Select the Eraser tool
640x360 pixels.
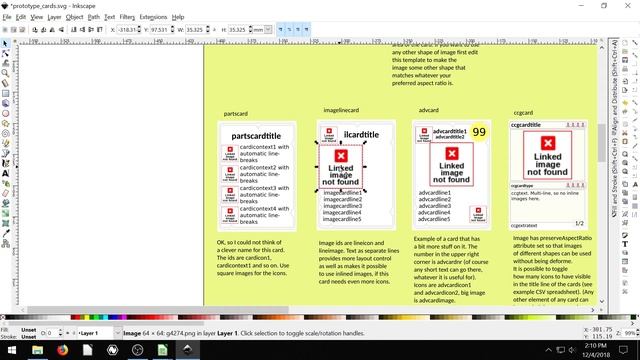(5, 193)
